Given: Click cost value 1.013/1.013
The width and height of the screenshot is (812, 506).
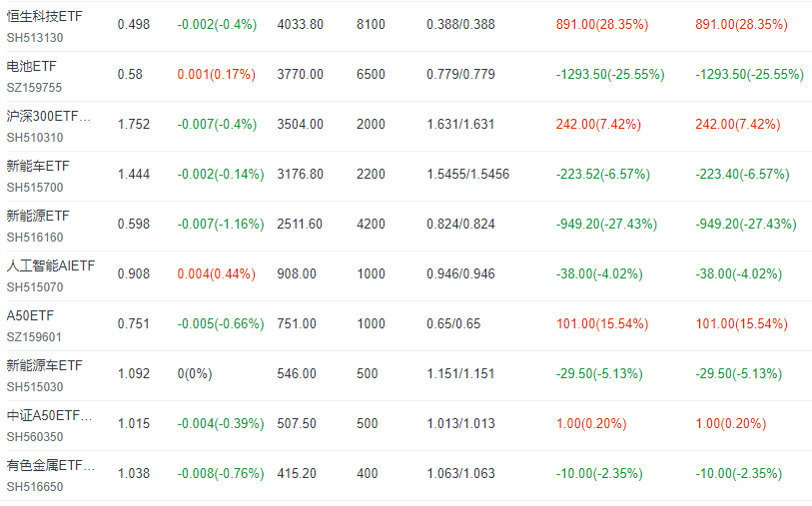Looking at the screenshot, I should tap(460, 424).
